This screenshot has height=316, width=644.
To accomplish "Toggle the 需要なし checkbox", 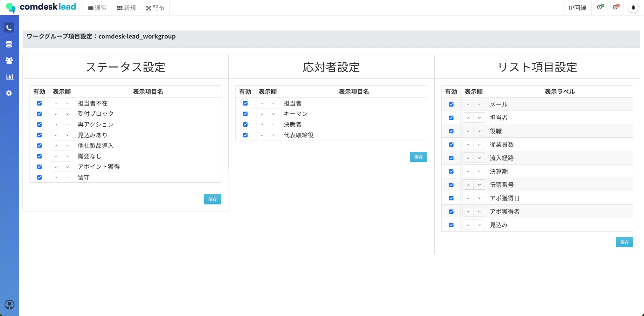I will [x=40, y=156].
